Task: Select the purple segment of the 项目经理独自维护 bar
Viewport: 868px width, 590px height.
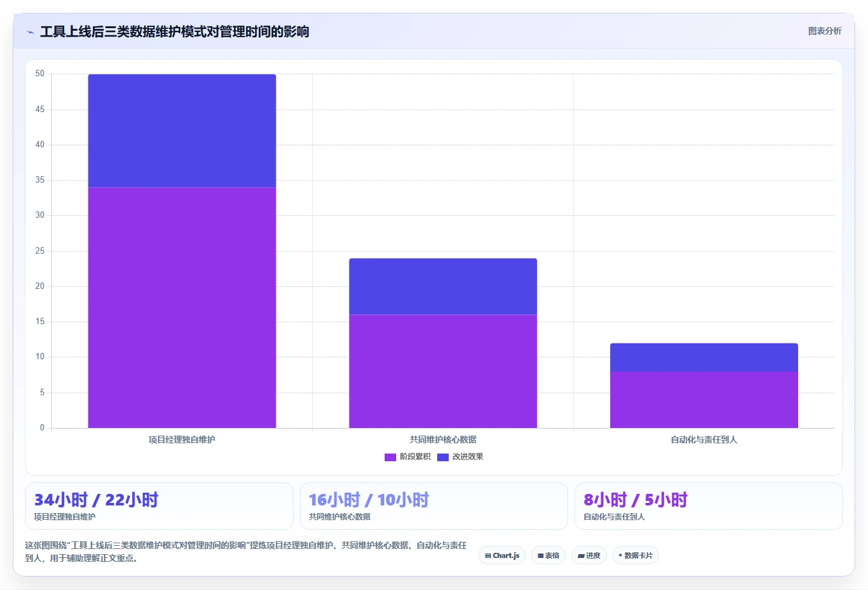Action: pos(182,307)
